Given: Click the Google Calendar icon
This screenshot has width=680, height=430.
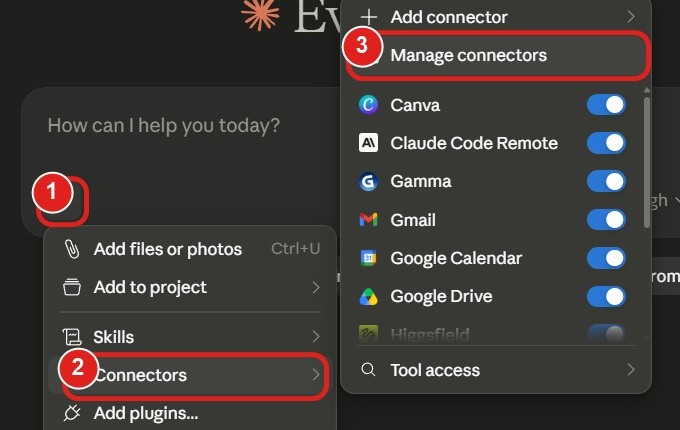Looking at the screenshot, I should (x=368, y=258).
